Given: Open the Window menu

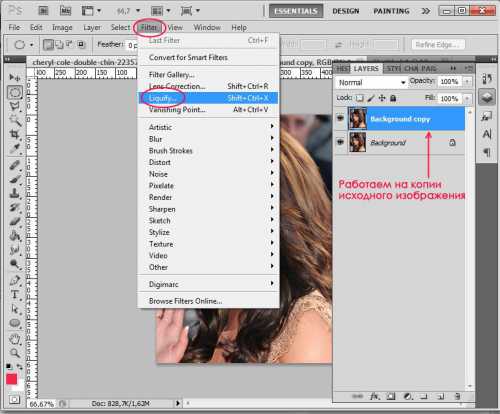Looking at the screenshot, I should coord(207,27).
